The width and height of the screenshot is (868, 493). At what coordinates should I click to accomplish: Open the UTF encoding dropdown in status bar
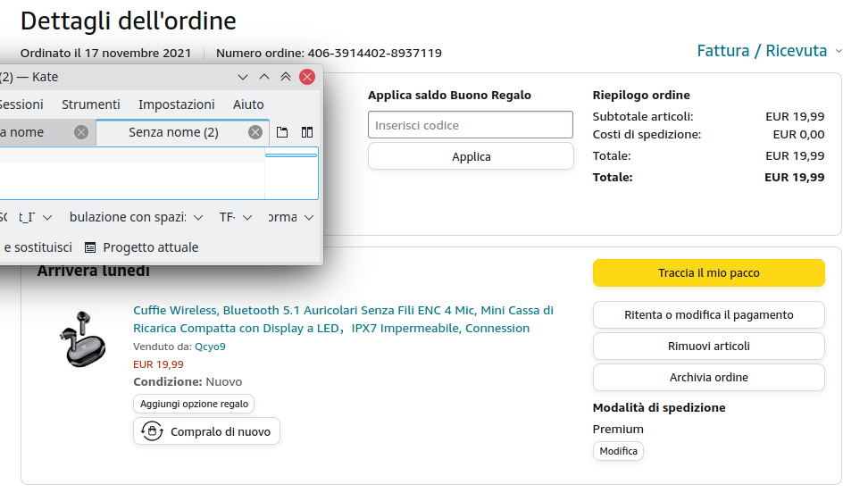tap(236, 217)
